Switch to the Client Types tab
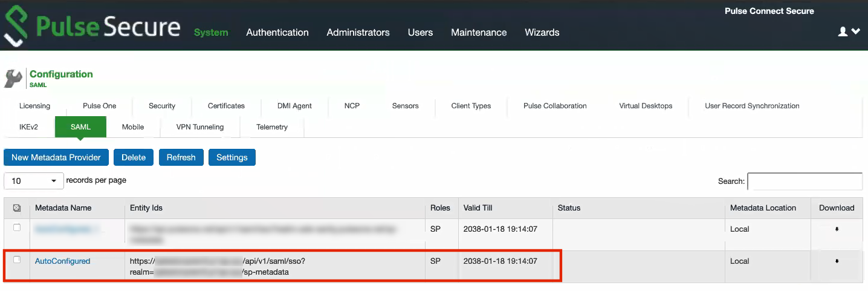Viewport: 868px width, 291px height. click(x=471, y=106)
